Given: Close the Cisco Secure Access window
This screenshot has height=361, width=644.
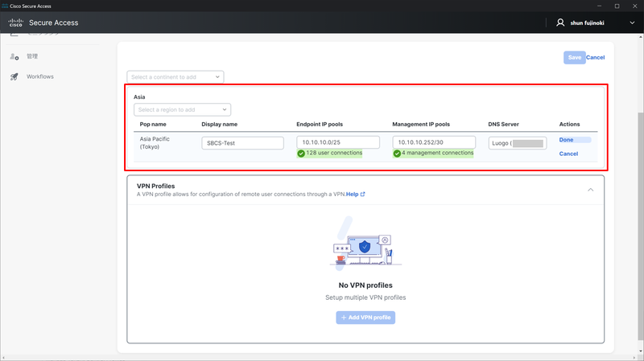Looking at the screenshot, I should (634, 6).
